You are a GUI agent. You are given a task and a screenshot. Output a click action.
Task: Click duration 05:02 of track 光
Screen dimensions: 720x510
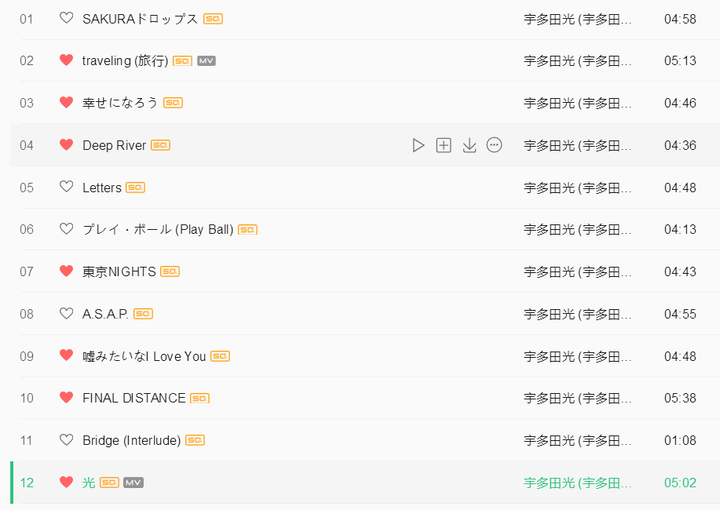(x=680, y=482)
